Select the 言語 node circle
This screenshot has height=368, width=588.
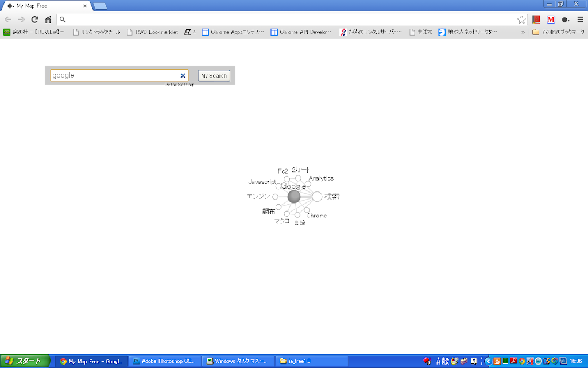[x=297, y=215]
